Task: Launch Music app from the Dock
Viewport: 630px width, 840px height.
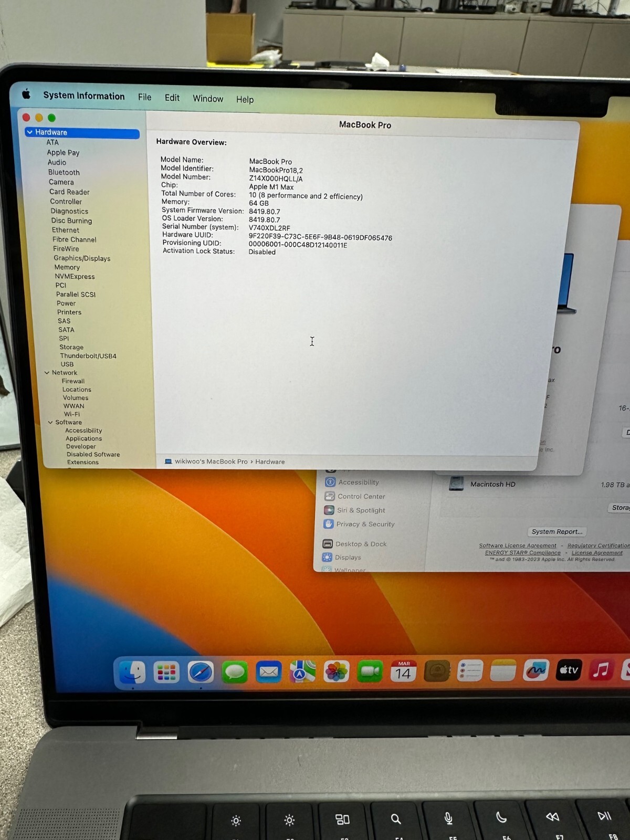Action: point(601,669)
